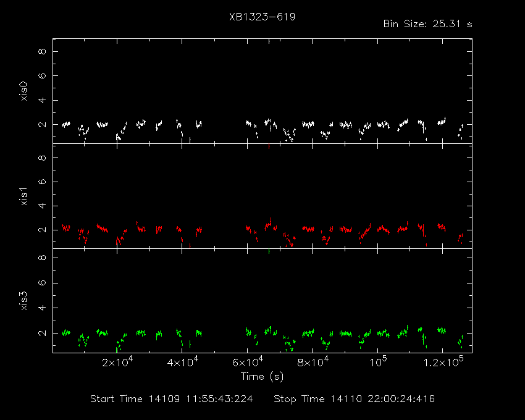Click the 4×10^4 time tick label
Screen dimensions: 525x420
pyautogui.click(x=182, y=362)
